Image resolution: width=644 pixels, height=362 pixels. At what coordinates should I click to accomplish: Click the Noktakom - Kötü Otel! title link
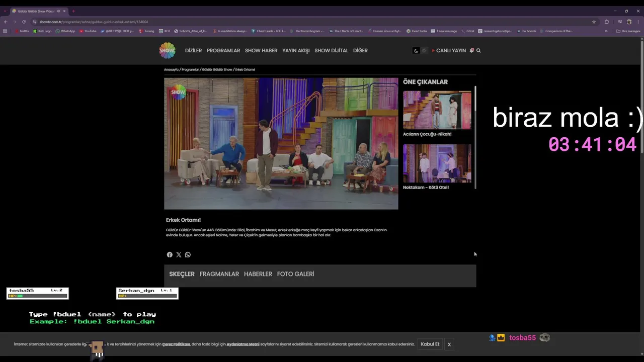(426, 188)
